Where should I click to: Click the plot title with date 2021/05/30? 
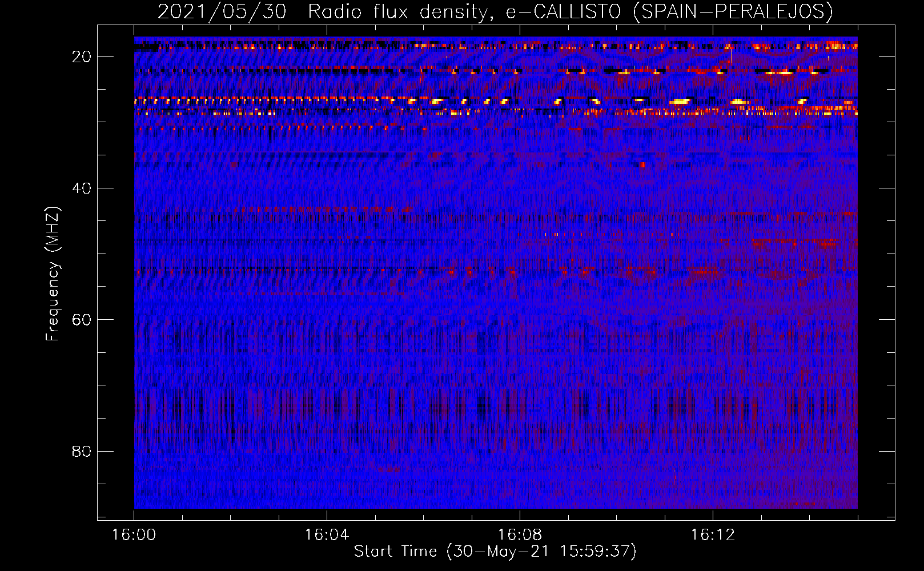(x=495, y=11)
